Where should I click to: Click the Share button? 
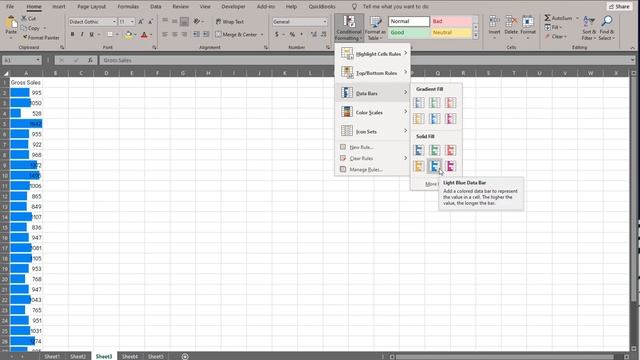(x=619, y=7)
